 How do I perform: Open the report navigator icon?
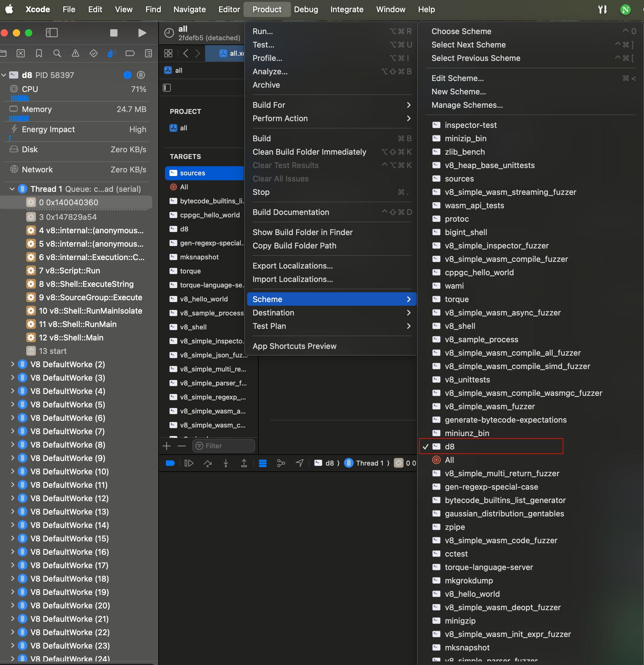149,53
